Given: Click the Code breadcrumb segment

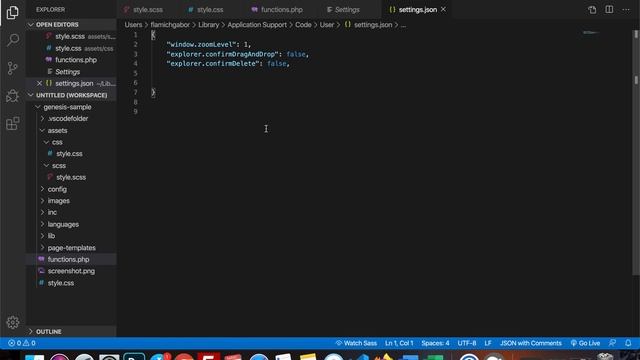Looking at the screenshot, I should point(303,25).
